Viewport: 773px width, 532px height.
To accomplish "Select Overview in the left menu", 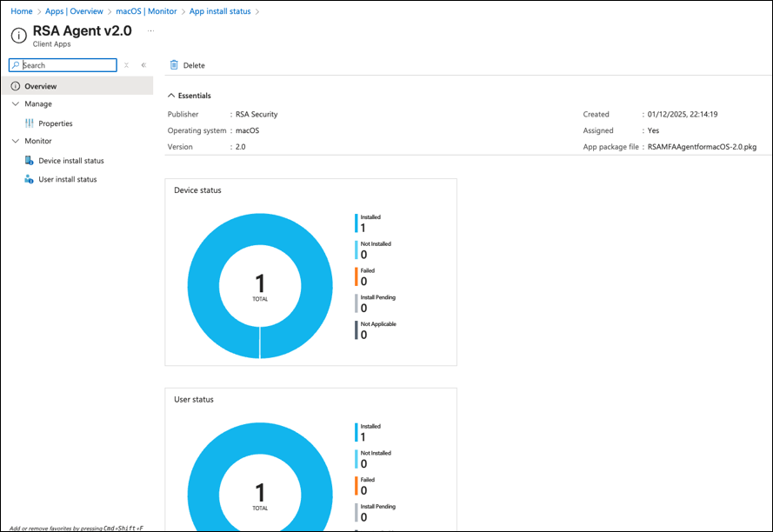I will pyautogui.click(x=40, y=87).
